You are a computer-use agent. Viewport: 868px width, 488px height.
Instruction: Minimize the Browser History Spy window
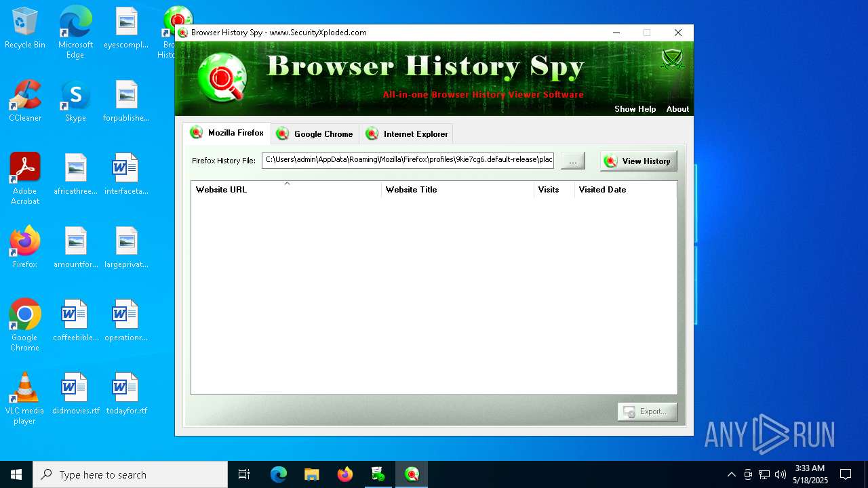(x=616, y=33)
